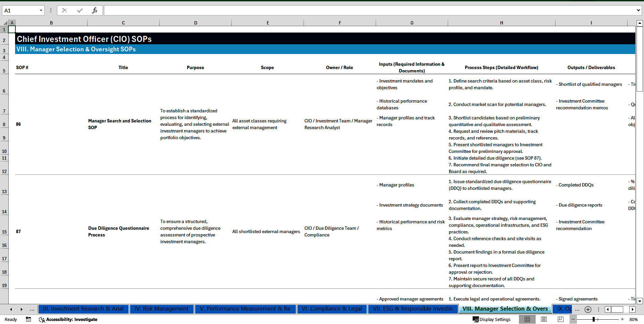This screenshot has height=324, width=644.
Task: Click the macro recording icon in status bar
Action: [x=29, y=319]
